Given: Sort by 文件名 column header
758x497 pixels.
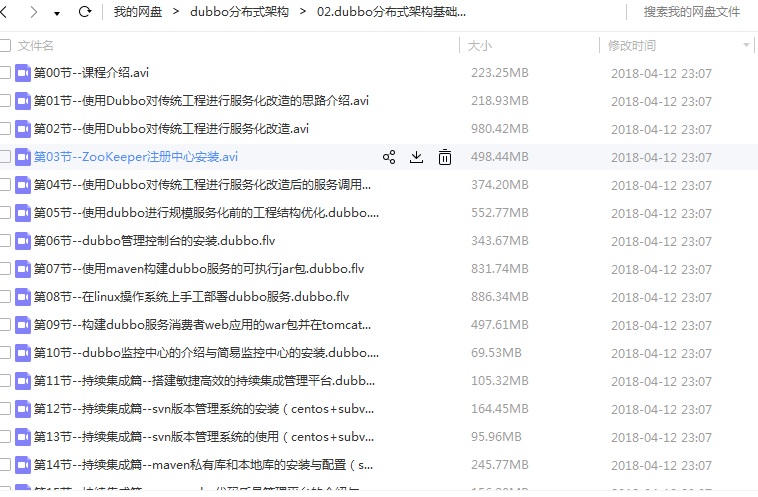Looking at the screenshot, I should pyautogui.click(x=35, y=45).
